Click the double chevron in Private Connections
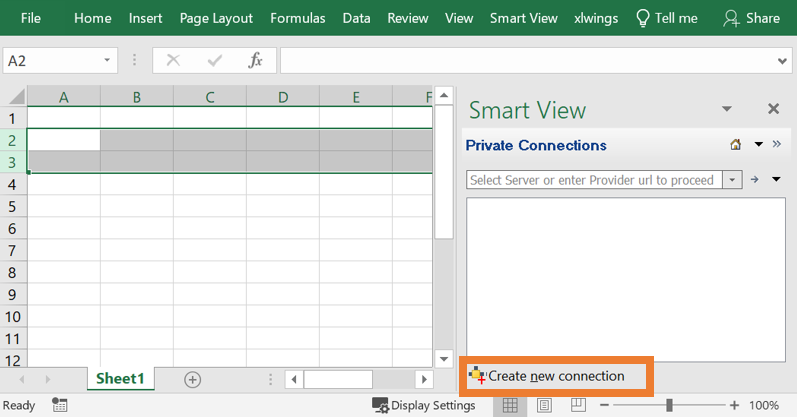 coord(777,144)
